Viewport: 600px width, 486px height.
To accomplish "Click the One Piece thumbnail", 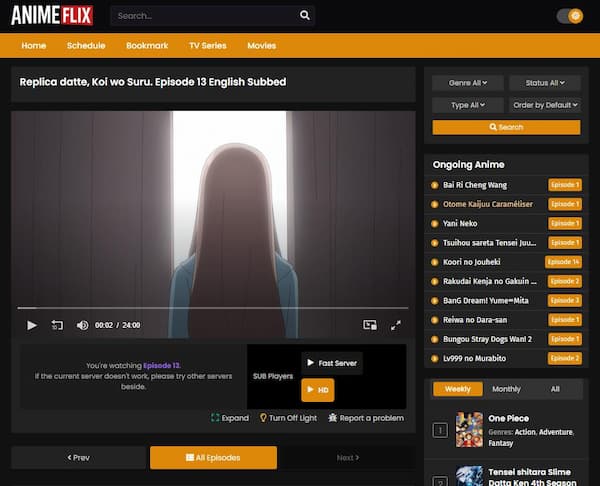I will [469, 430].
